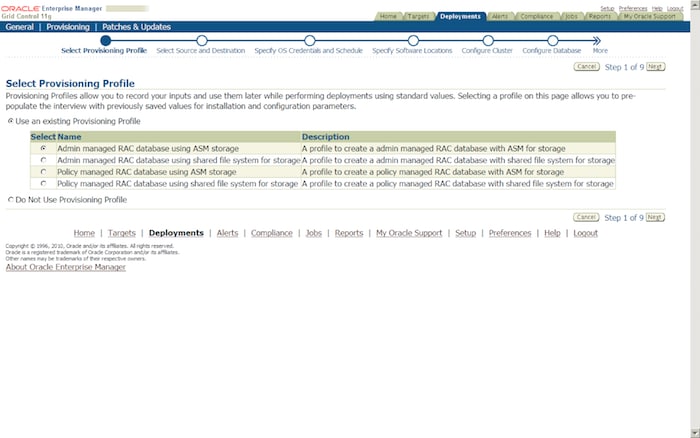Select Use an existing Provisioning Profile

tap(11, 121)
